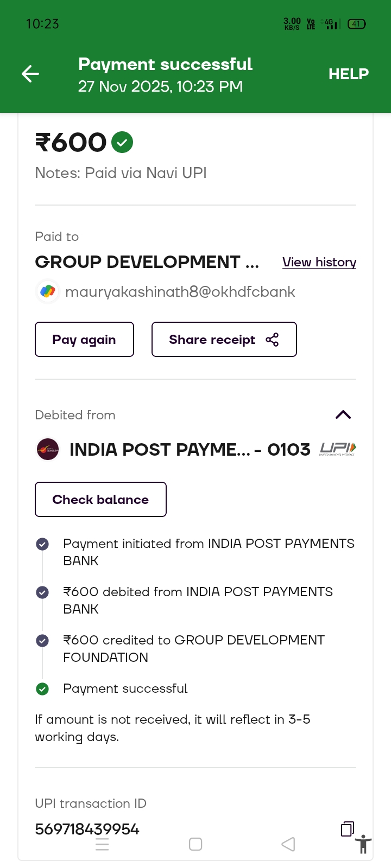Tap the Payment initiated step checkmark
This screenshot has width=391, height=868.
tap(42, 544)
